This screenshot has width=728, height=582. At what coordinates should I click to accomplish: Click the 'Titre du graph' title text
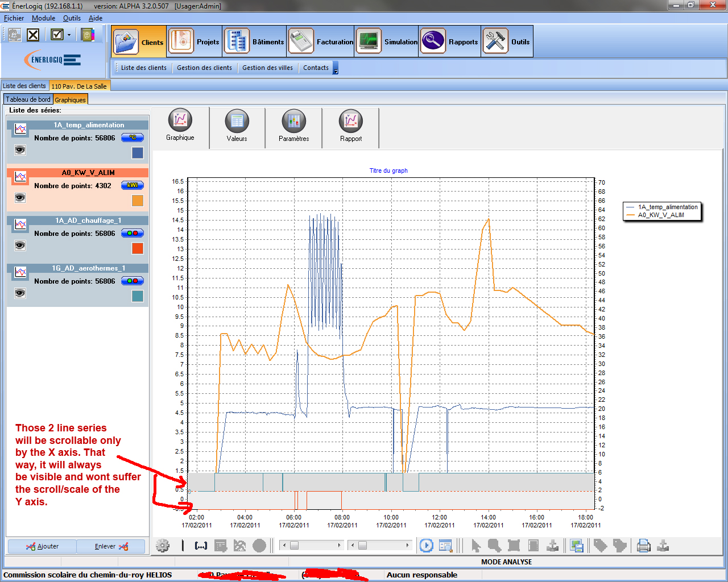388,171
